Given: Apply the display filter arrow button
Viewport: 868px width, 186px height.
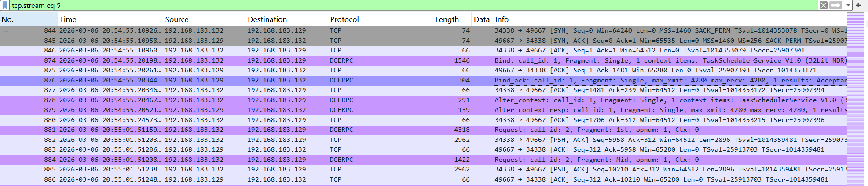Looking at the screenshot, I should click(x=836, y=5).
